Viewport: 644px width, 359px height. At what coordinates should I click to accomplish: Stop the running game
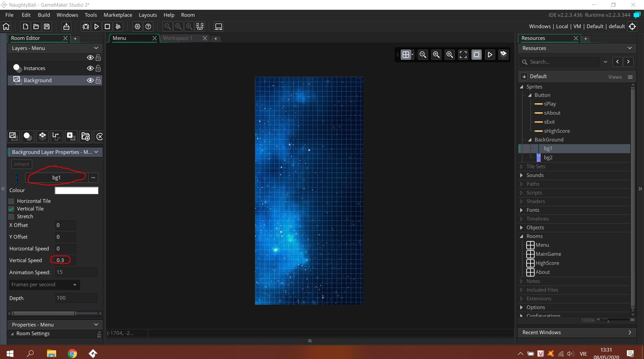(x=107, y=26)
